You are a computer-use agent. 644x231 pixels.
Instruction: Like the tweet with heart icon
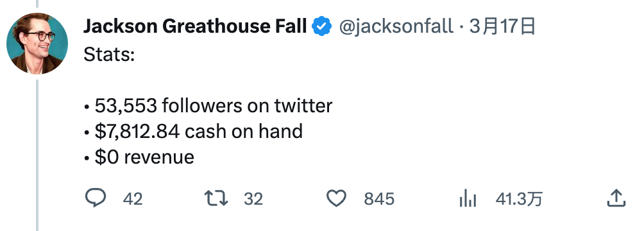pyautogui.click(x=336, y=198)
